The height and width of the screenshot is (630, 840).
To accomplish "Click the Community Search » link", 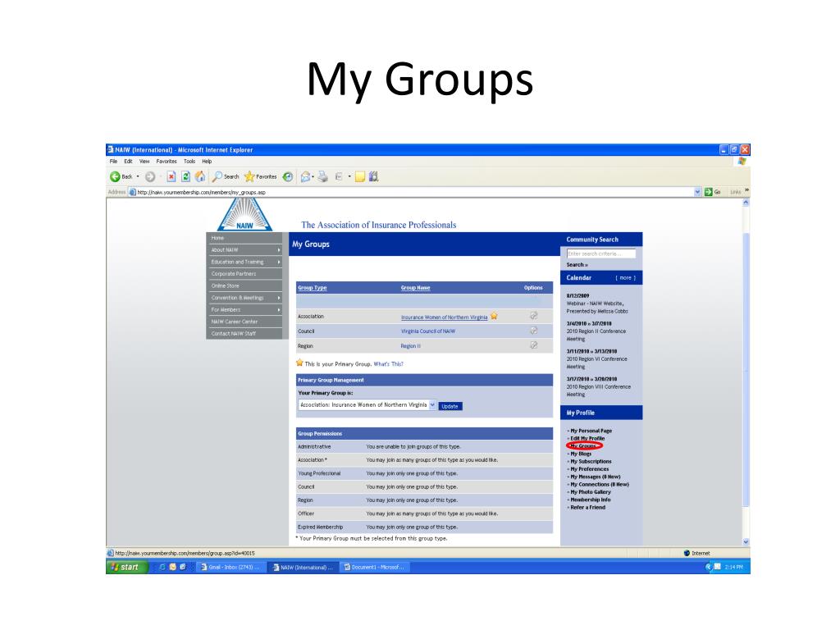I will tap(577, 265).
